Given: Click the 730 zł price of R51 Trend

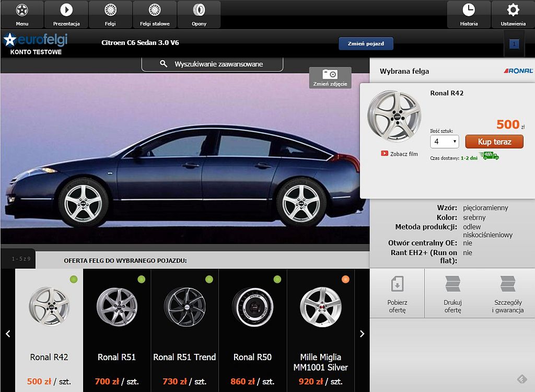Looking at the screenshot, I should click(x=175, y=382).
